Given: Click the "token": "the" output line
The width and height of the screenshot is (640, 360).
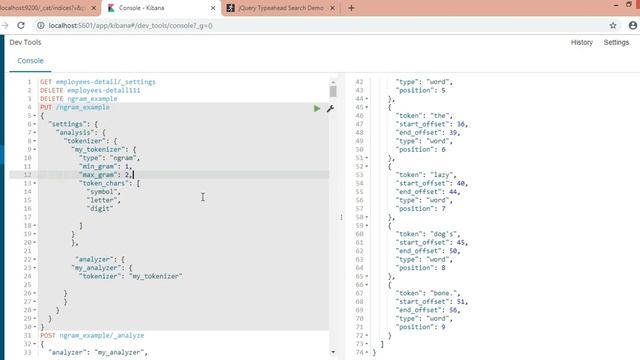Looking at the screenshot, I should pos(424,116).
